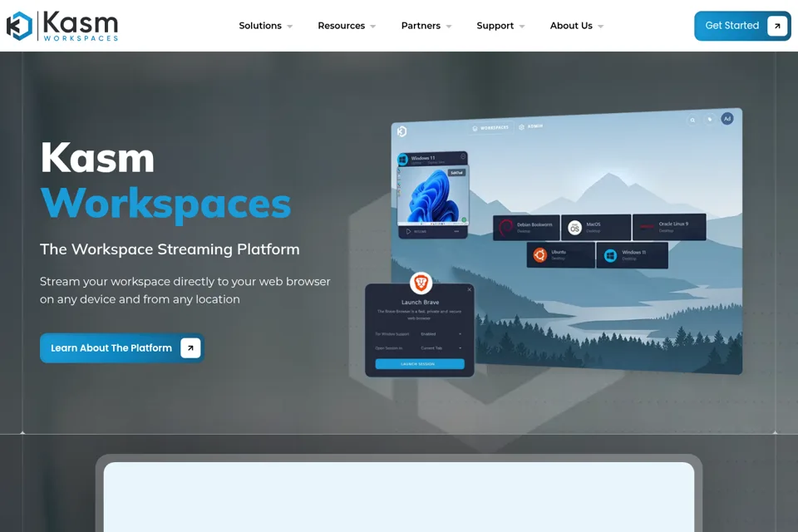
Task: Click the 'Launch Brave' dialog title
Action: pyautogui.click(x=420, y=303)
